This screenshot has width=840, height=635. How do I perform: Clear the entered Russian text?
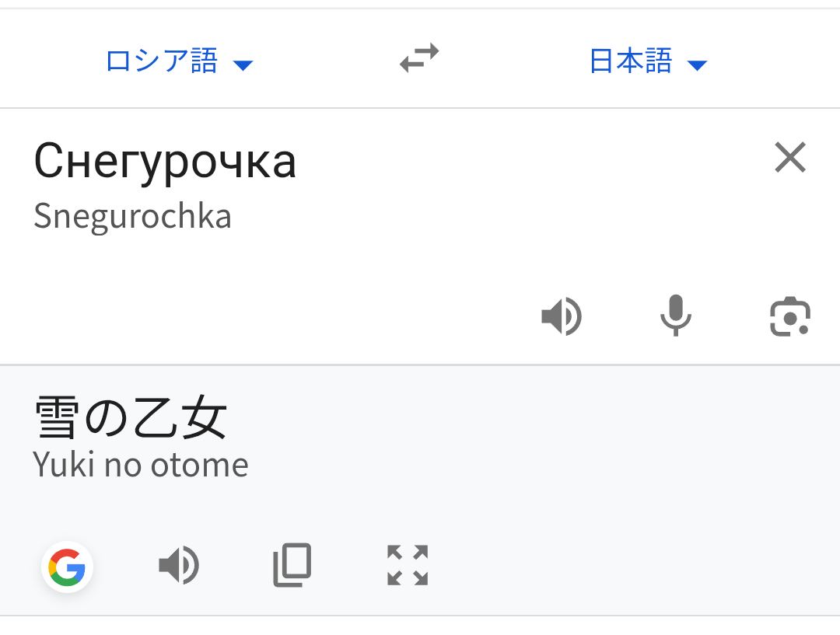point(790,158)
